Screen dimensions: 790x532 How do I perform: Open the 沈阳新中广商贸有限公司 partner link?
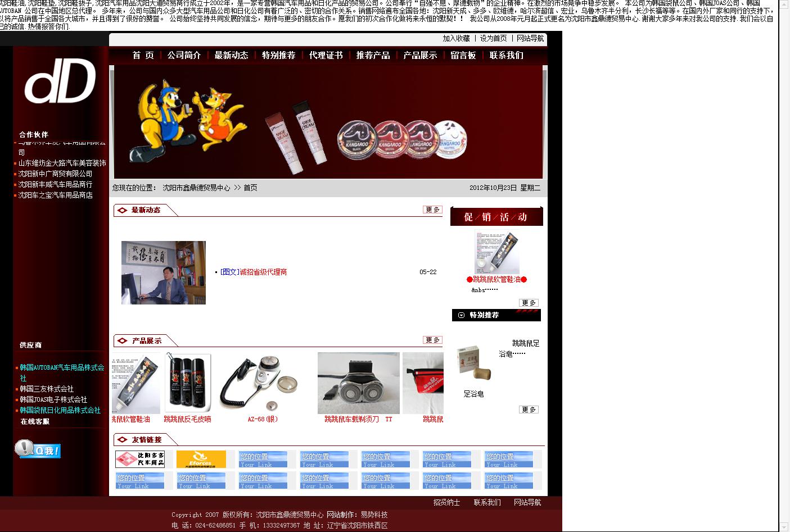(55, 174)
